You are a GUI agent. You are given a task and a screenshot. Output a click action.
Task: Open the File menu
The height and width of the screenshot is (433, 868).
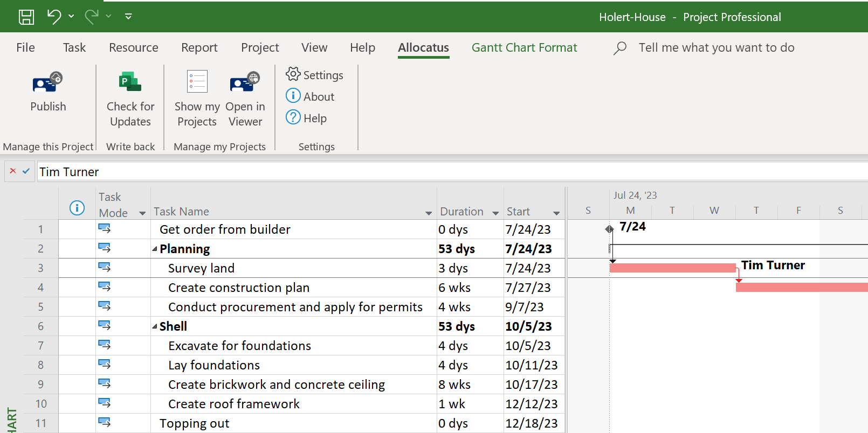pyautogui.click(x=25, y=47)
